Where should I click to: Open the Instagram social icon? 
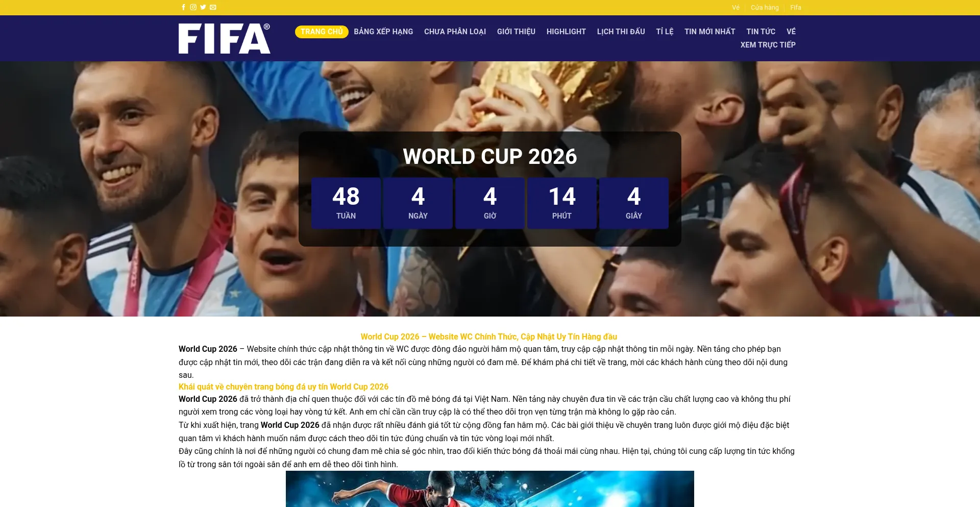193,7
